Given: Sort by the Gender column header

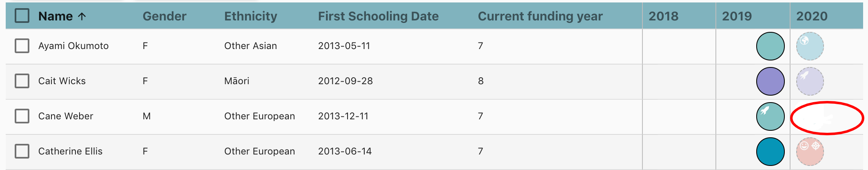Looking at the screenshot, I should coord(164,16).
